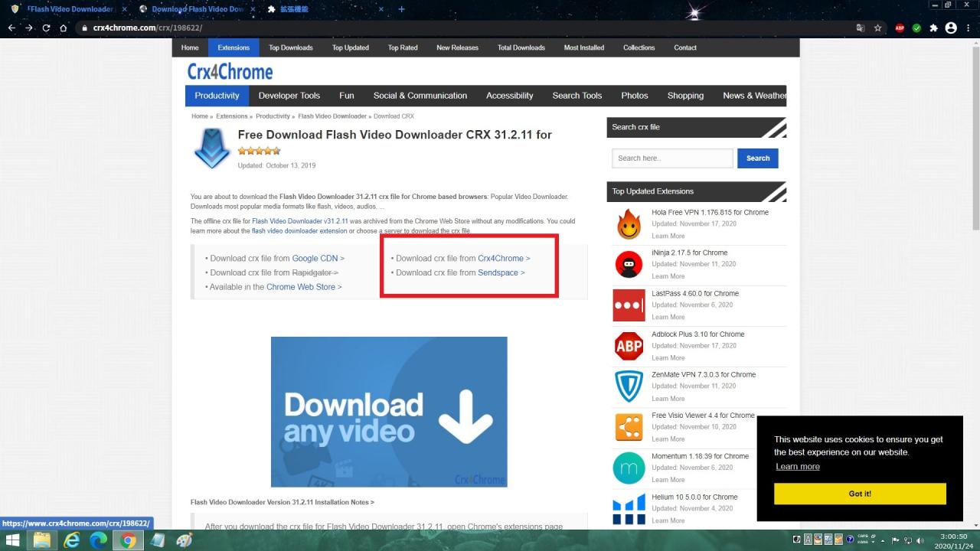The width and height of the screenshot is (980, 551).
Task: Click the five-star rating under the title
Action: pyautogui.click(x=259, y=151)
